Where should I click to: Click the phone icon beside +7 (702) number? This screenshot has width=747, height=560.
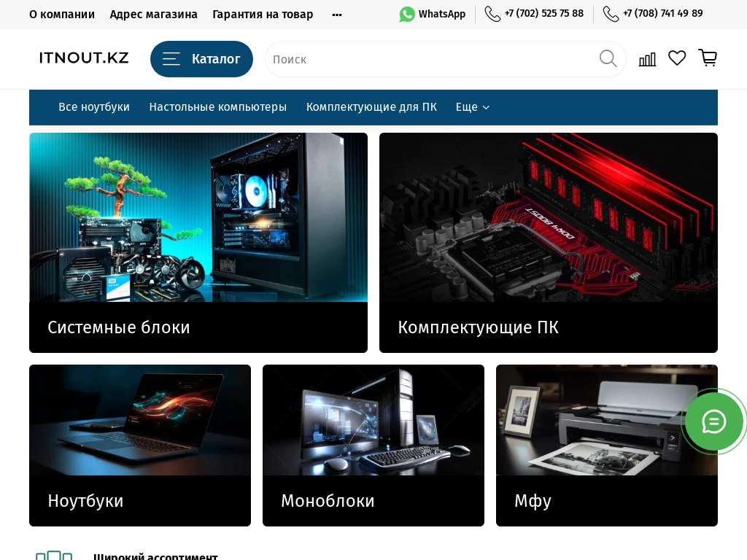492,15
